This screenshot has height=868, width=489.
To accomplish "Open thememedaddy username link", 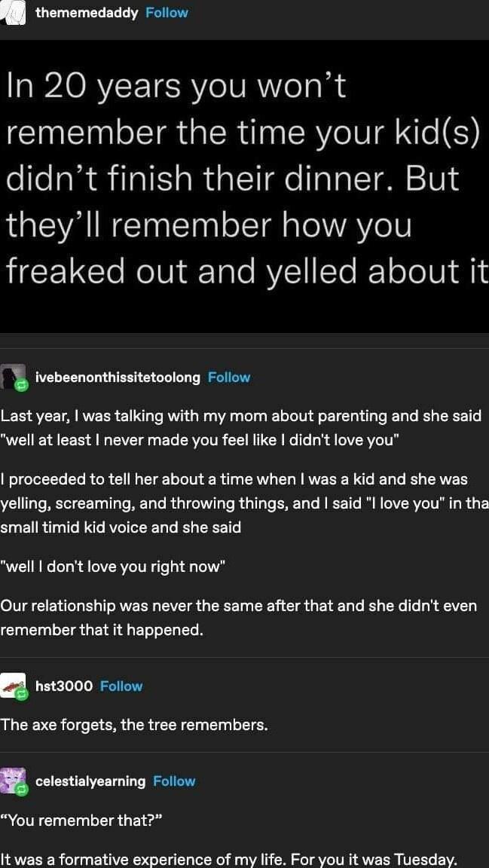I will point(87,13).
